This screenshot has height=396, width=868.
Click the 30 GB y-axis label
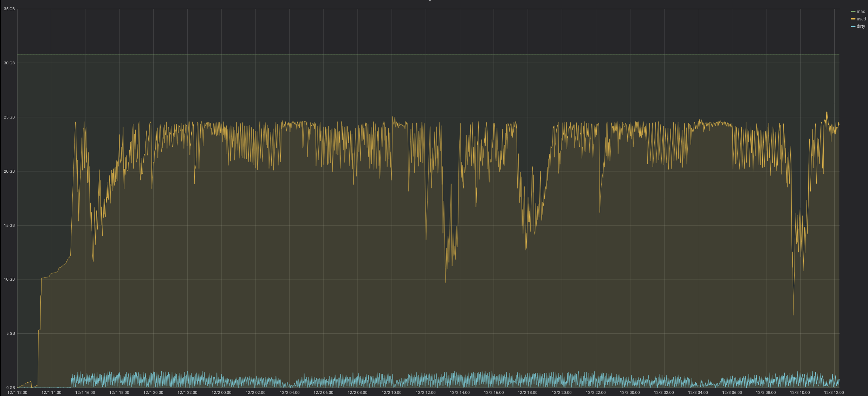pos(9,63)
